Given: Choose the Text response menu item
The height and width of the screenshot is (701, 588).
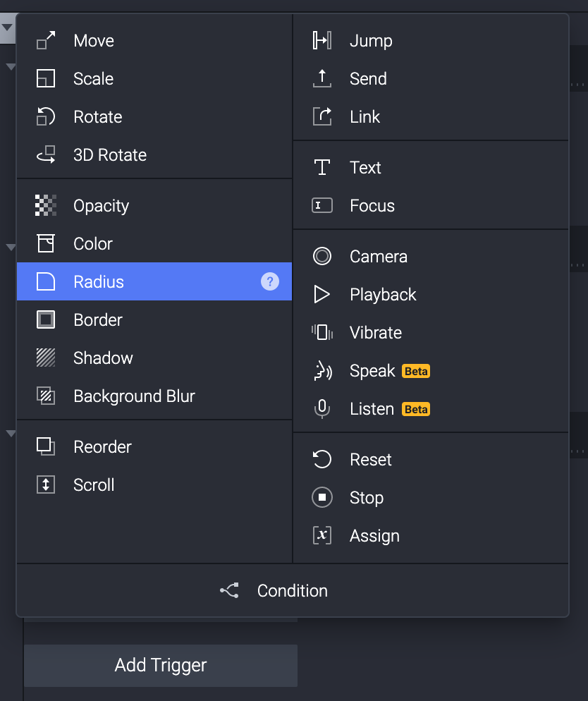Looking at the screenshot, I should coord(365,168).
